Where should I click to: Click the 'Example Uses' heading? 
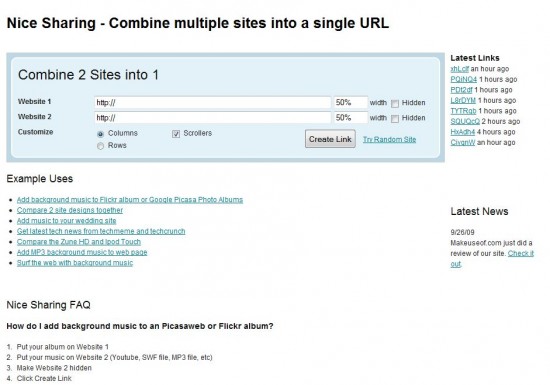(40, 178)
